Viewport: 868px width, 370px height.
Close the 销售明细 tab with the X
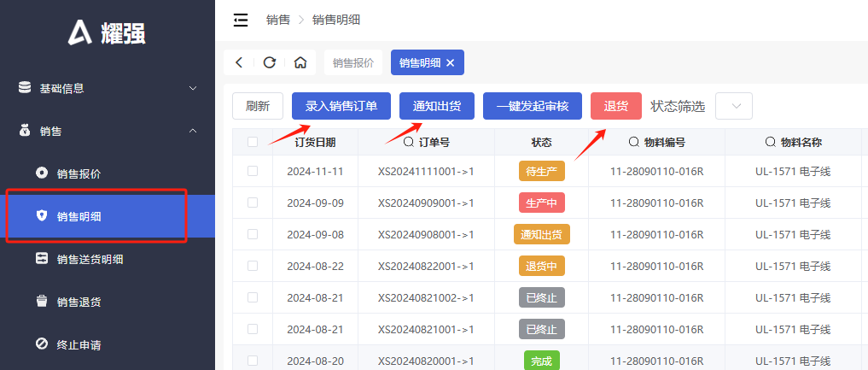point(450,63)
